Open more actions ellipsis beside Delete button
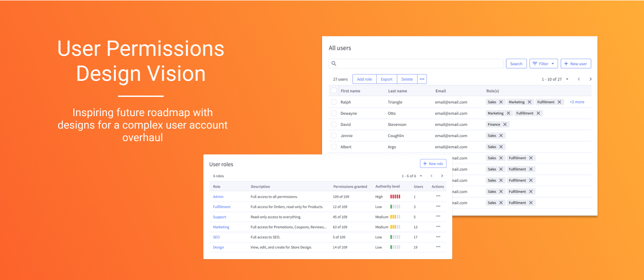The image size is (644, 280). point(422,79)
